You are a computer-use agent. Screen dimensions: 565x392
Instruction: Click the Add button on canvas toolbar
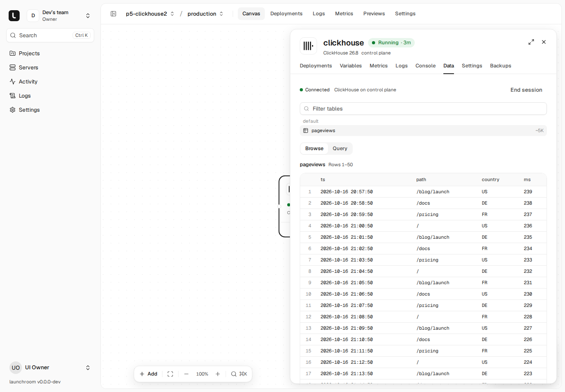click(x=149, y=374)
